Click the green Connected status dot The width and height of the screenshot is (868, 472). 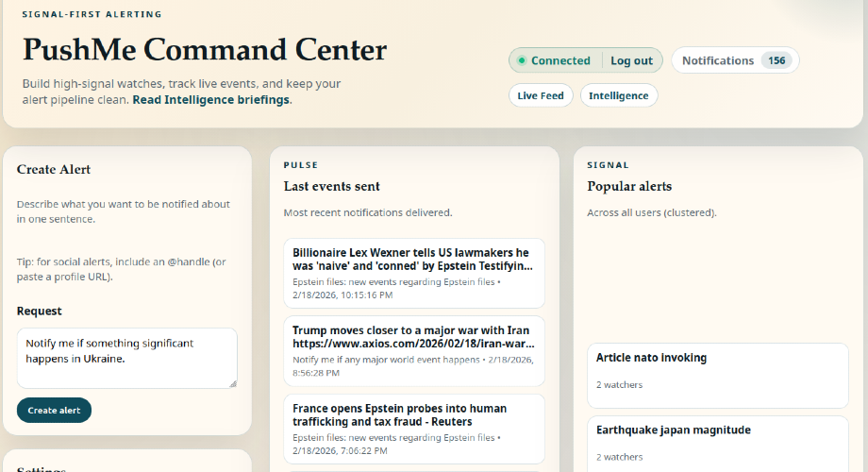(x=521, y=60)
